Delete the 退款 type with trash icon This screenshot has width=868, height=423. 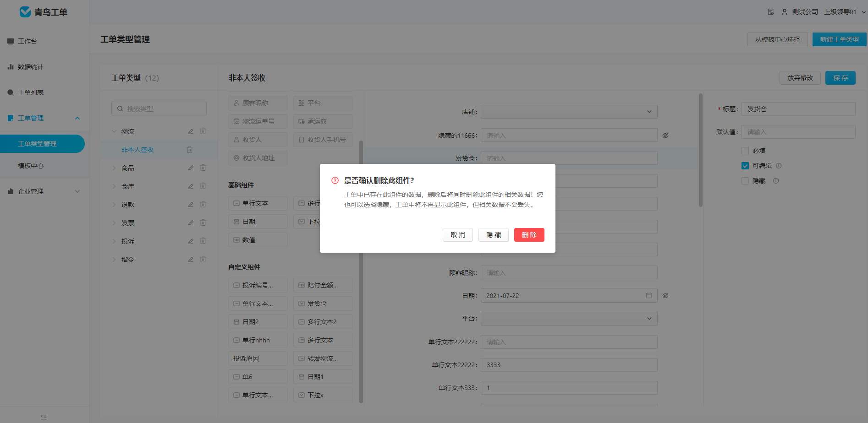[x=203, y=204]
